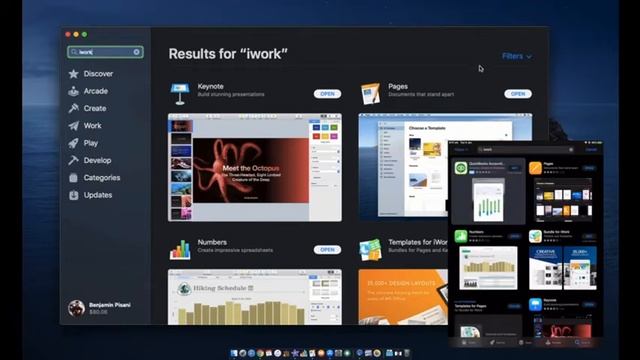Click into the iwork search field

105,52
